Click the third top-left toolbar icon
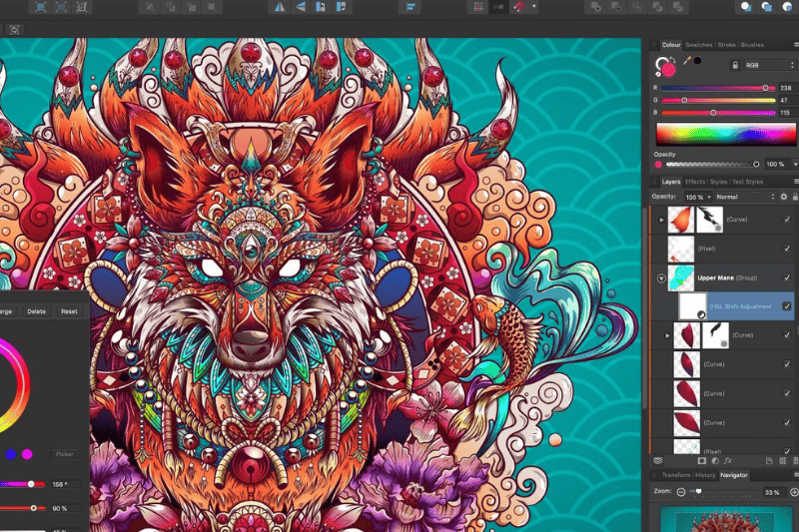Viewport: 799px width, 532px height. (x=82, y=7)
